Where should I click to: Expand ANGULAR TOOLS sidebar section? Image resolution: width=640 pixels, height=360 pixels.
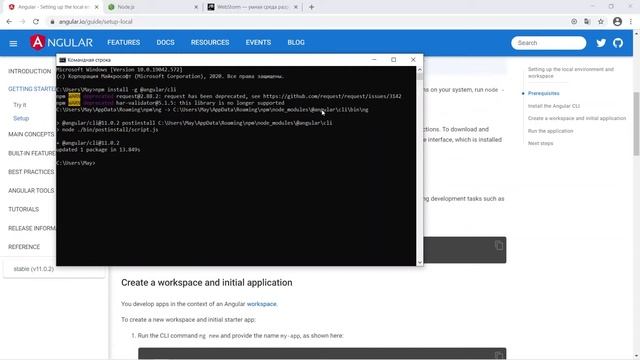(31, 191)
